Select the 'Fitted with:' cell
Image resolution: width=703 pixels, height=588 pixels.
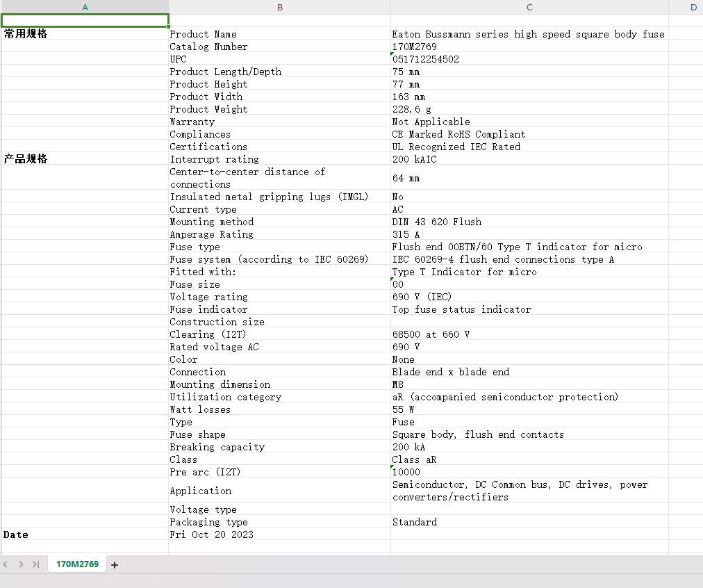[280, 272]
